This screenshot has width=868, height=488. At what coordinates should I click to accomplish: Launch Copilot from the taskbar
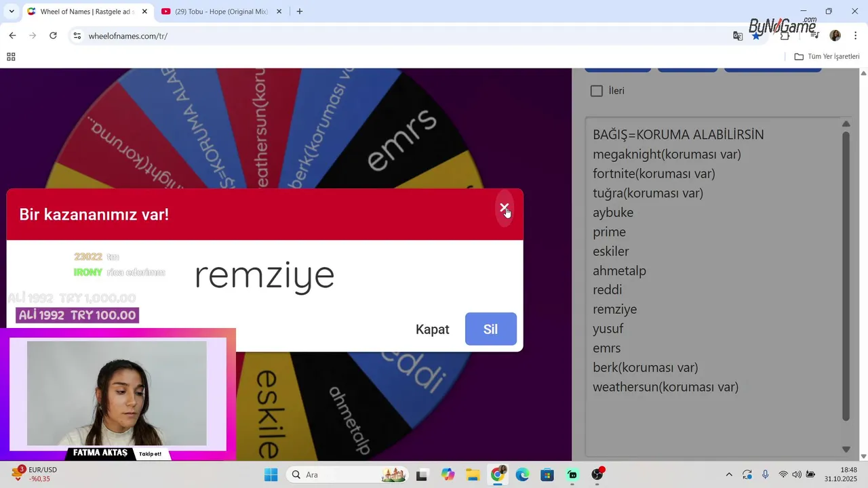(448, 474)
